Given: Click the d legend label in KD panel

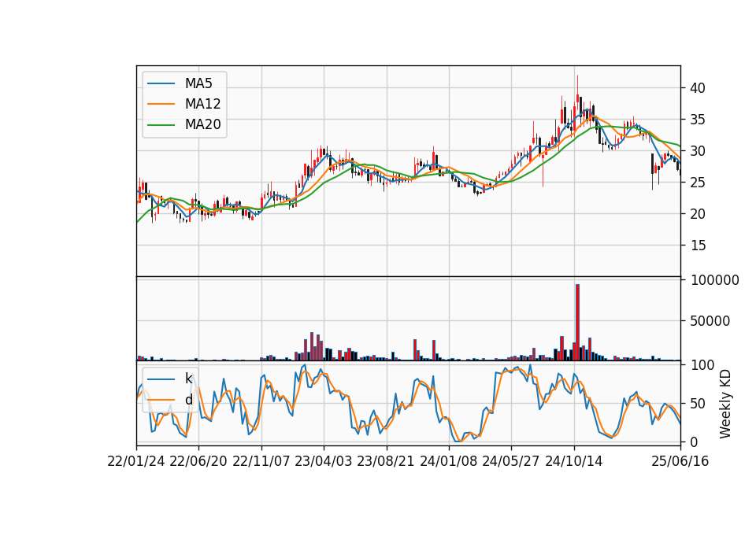Looking at the screenshot, I should click(188, 400).
